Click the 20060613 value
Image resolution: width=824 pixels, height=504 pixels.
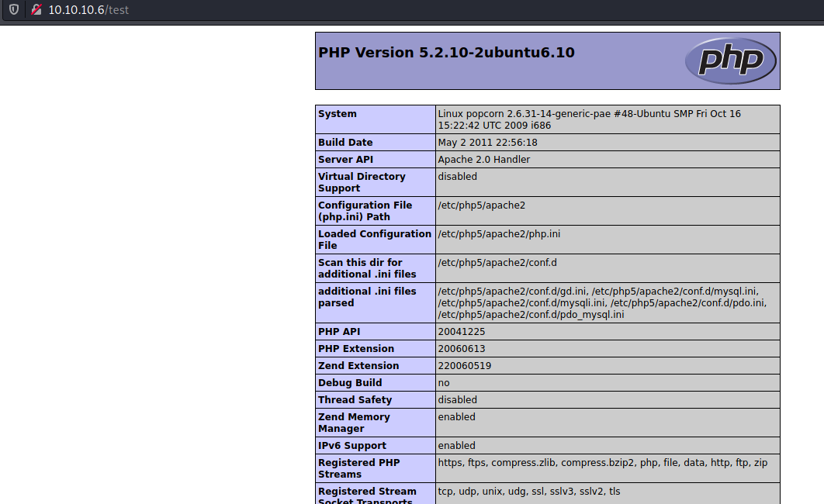(x=462, y=349)
